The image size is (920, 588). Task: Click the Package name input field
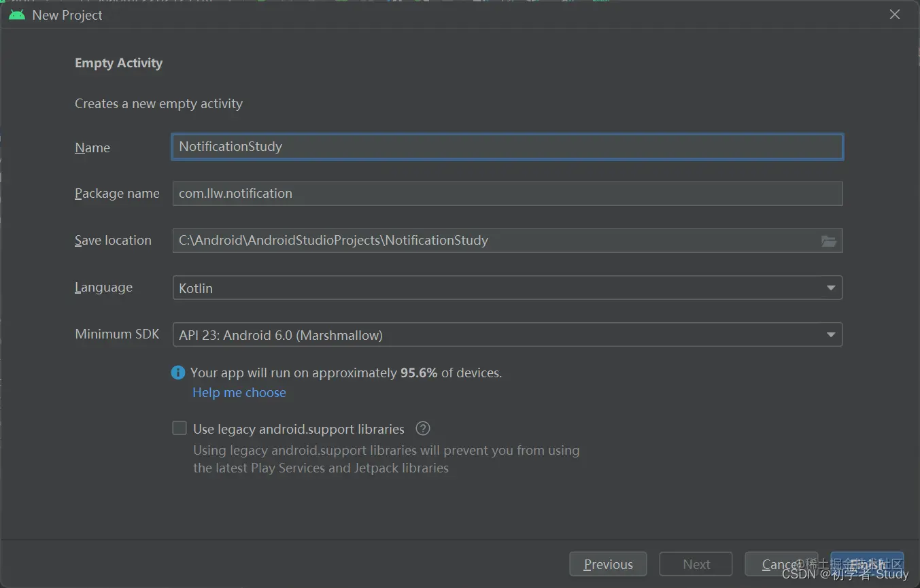click(507, 194)
